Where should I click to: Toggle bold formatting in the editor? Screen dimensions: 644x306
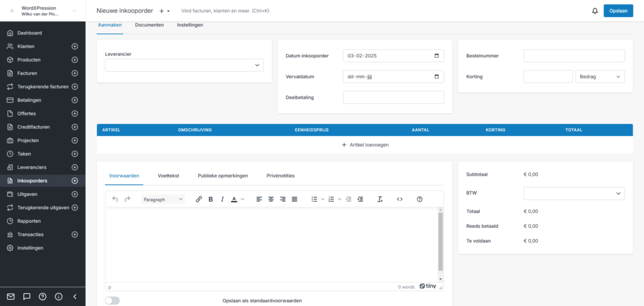(x=211, y=199)
